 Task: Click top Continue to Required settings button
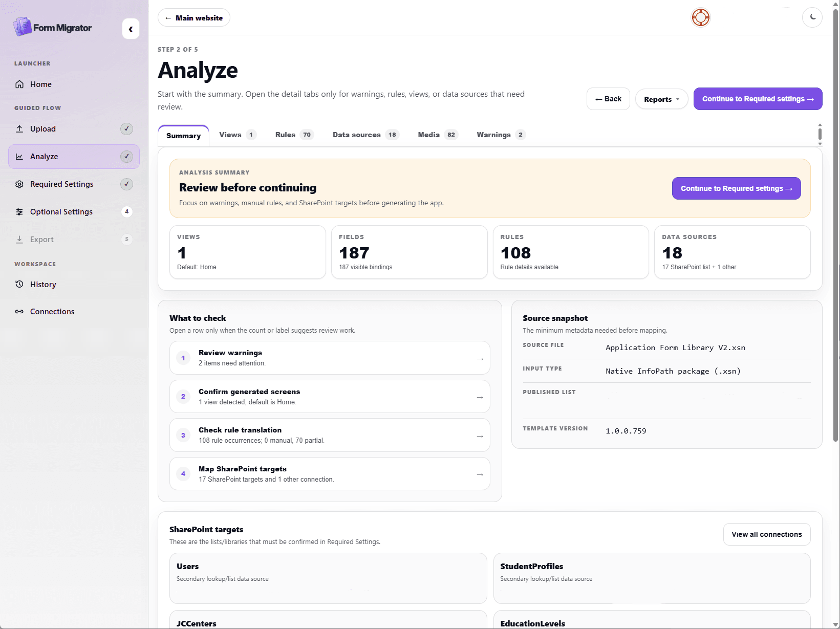pyautogui.click(x=758, y=99)
